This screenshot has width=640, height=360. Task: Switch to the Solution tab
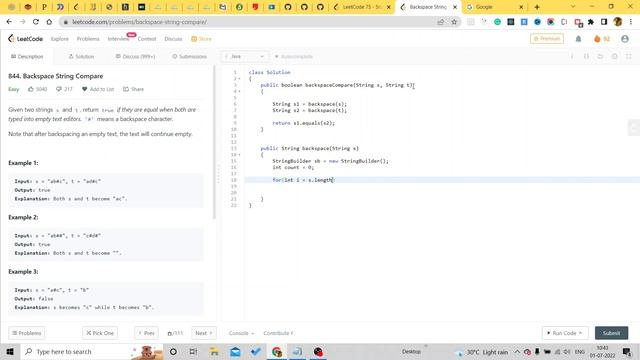coord(81,56)
